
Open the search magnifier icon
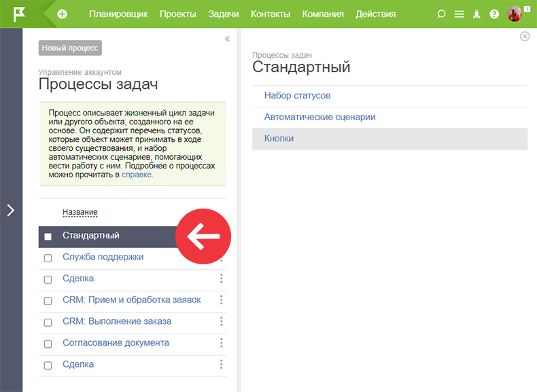point(441,14)
